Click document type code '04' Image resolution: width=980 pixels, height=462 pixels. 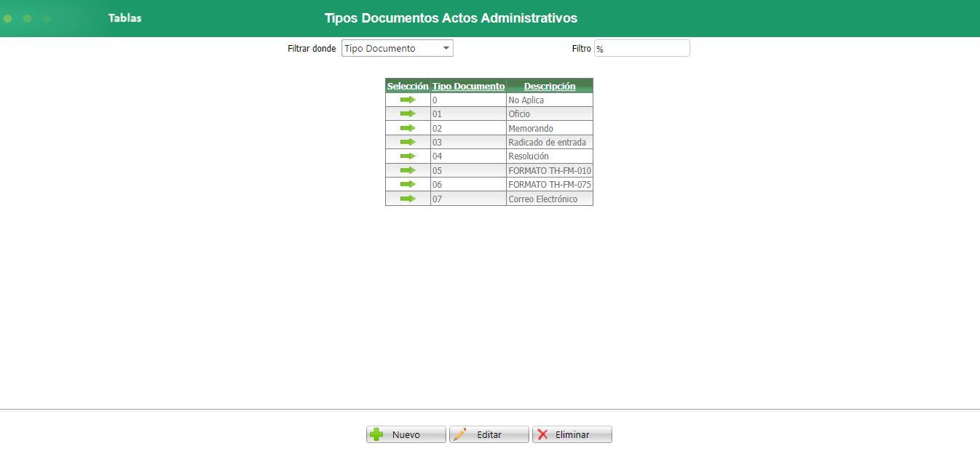(437, 156)
